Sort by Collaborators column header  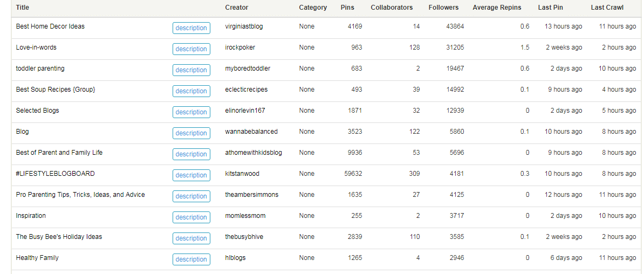[x=392, y=8]
